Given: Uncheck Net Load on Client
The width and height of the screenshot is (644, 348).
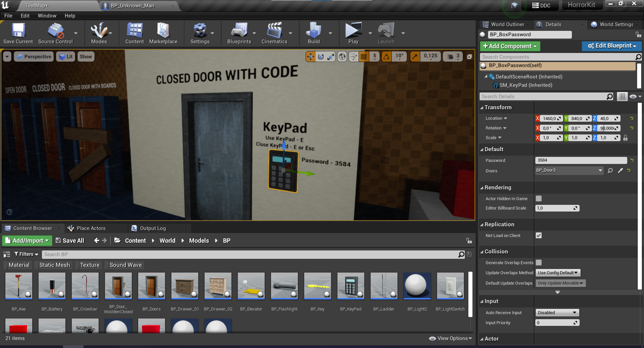Looking at the screenshot, I should click(538, 236).
